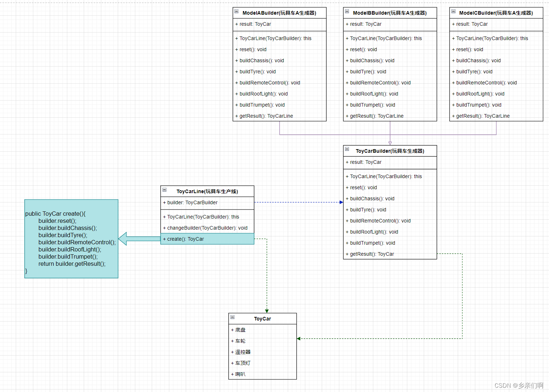Select reset(): void in ToyCarBuilder
This screenshot has height=392, width=549.
(390, 187)
